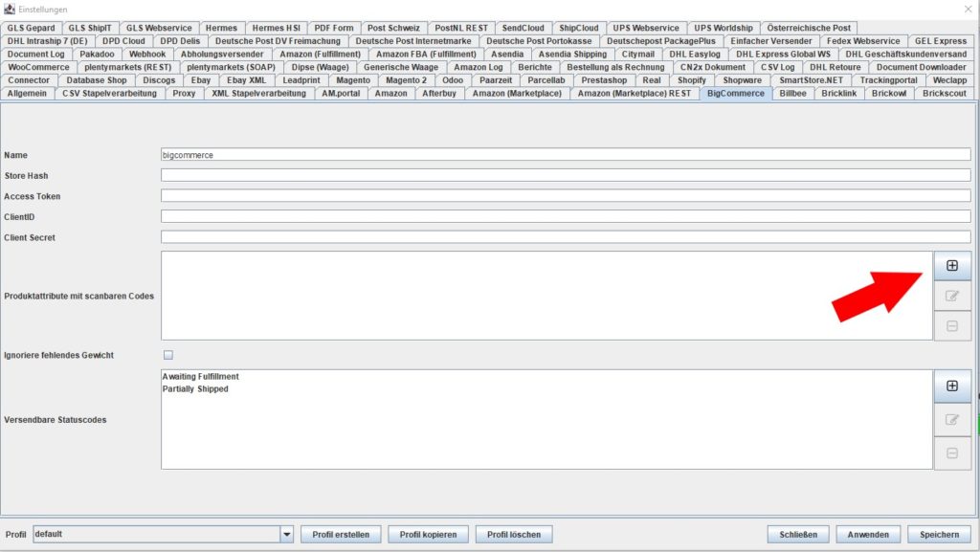Viewport: 980px width, 552px height.
Task: Close the Einstellungen window
Action: pos(969,9)
